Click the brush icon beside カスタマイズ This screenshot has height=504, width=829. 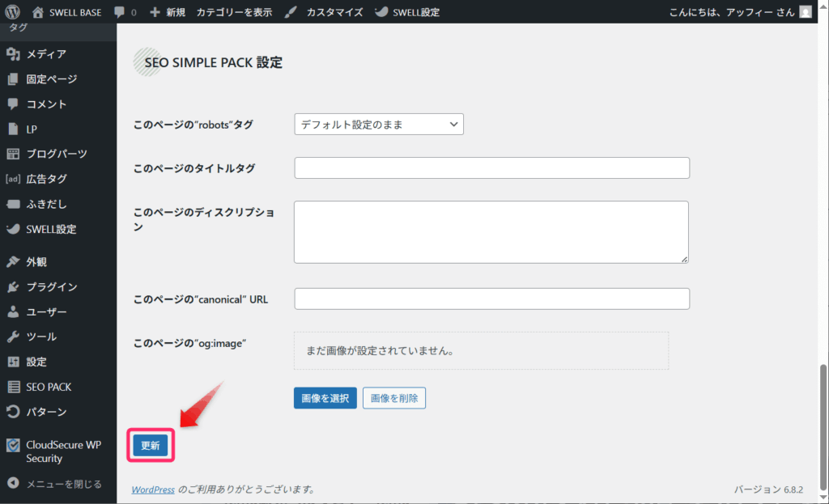(x=291, y=11)
